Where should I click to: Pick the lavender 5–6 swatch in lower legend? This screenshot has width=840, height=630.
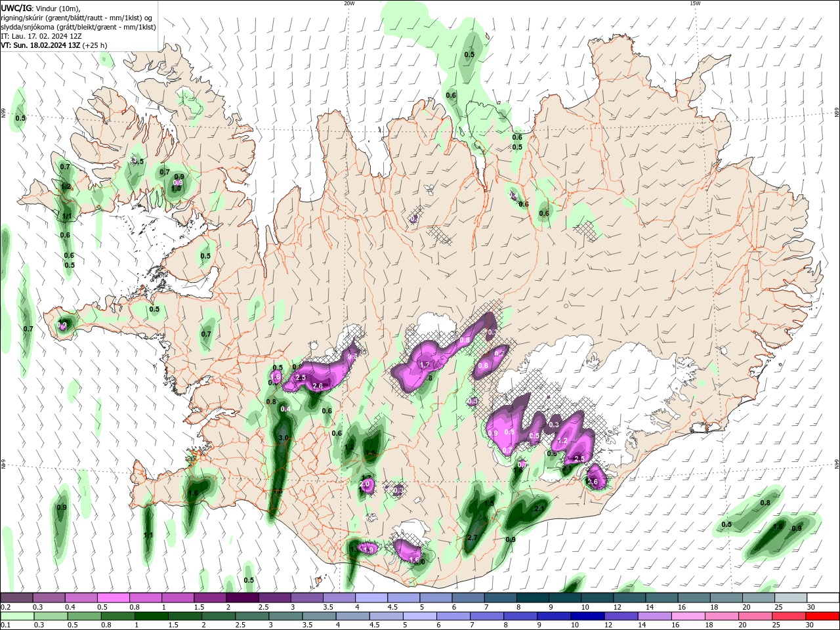click(x=420, y=616)
